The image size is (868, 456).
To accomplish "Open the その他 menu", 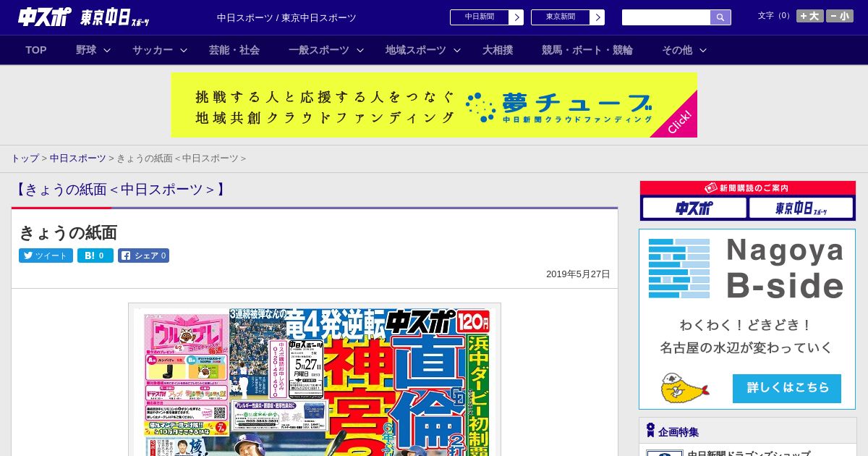I will (677, 50).
